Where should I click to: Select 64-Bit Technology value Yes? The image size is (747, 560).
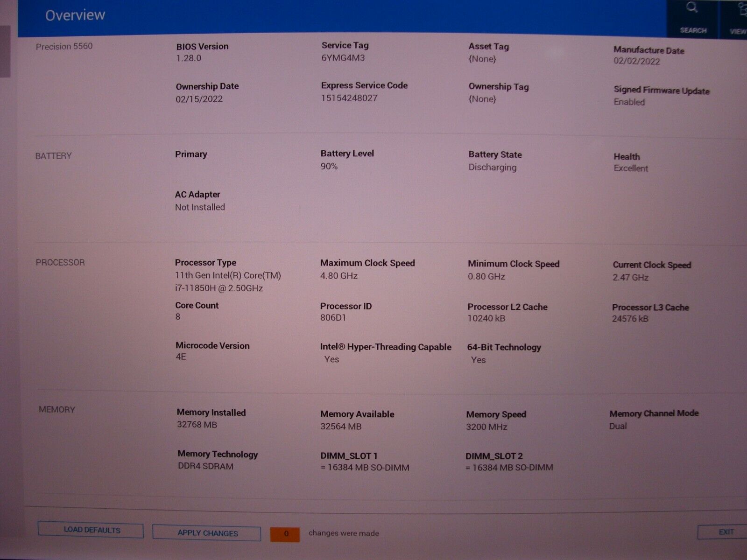(x=479, y=360)
